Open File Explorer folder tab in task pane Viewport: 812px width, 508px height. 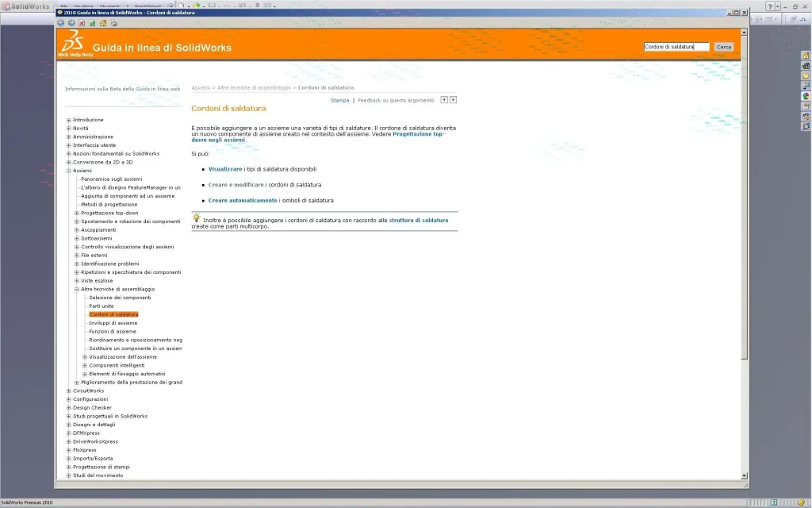coord(806,75)
